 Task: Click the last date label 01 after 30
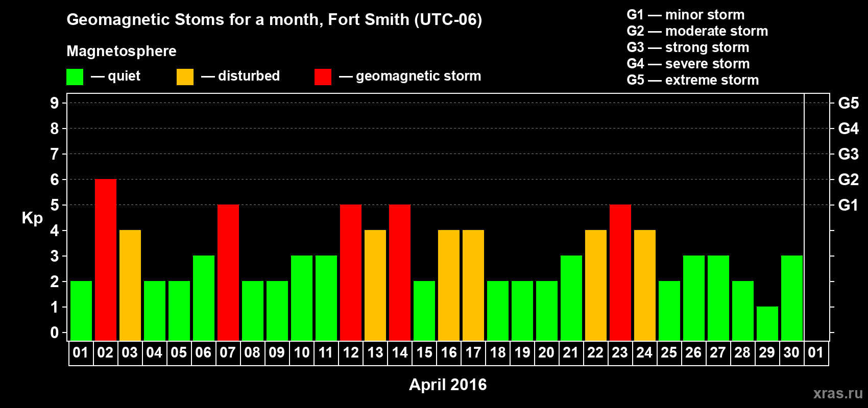816,353
